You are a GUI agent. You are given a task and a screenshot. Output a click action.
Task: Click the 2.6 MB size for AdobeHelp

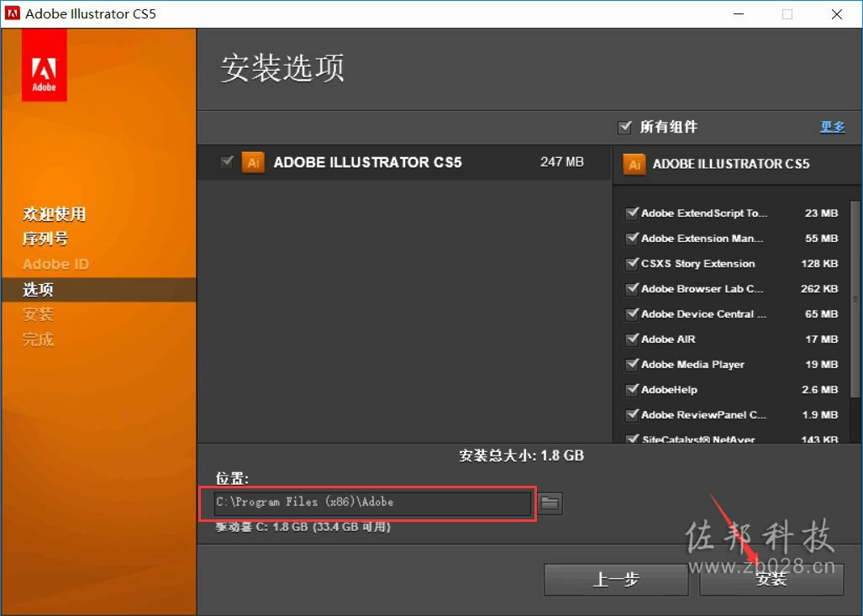[x=819, y=390]
